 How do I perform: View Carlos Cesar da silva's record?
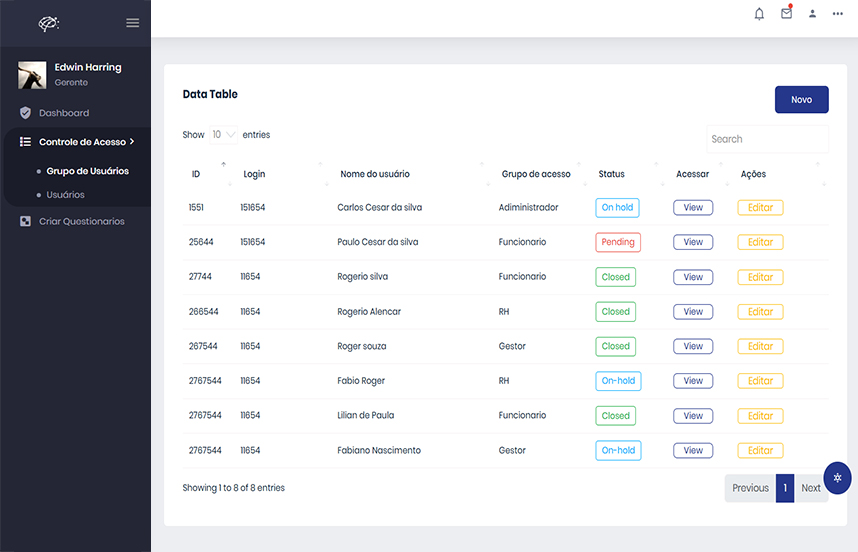(693, 208)
